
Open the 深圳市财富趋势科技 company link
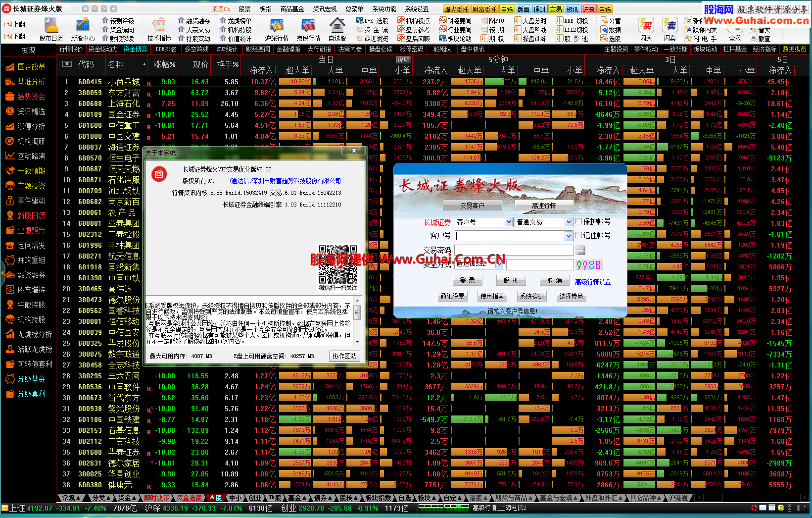[x=286, y=181]
